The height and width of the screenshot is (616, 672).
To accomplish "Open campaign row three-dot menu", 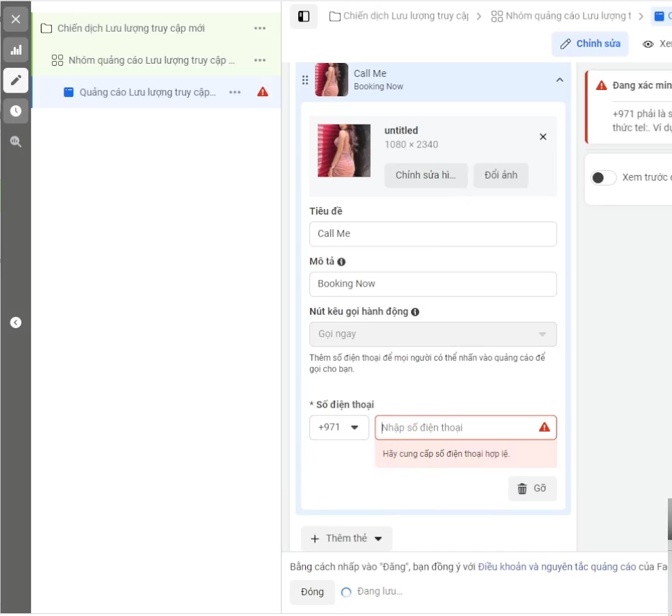I will tap(260, 28).
